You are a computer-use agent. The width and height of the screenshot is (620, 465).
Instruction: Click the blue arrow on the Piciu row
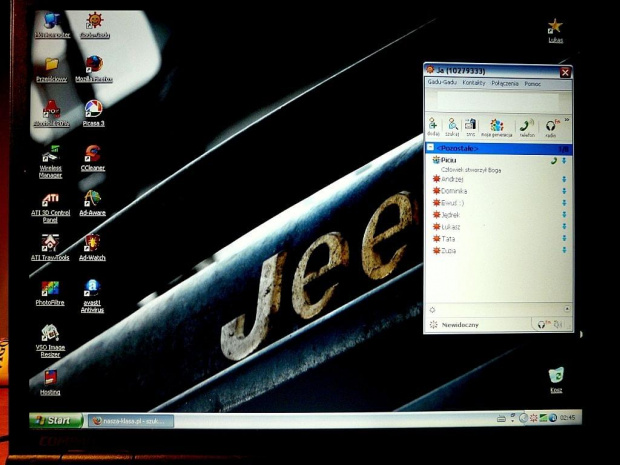(x=564, y=161)
